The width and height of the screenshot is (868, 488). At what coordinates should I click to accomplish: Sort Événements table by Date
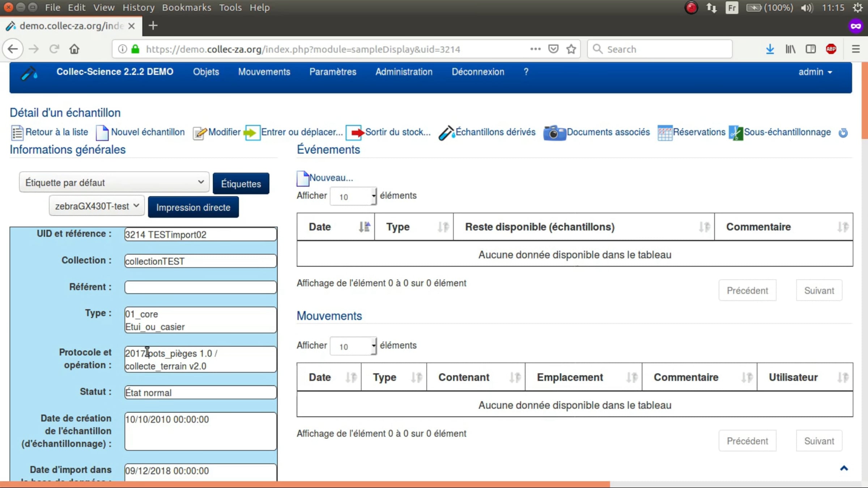[x=336, y=227]
